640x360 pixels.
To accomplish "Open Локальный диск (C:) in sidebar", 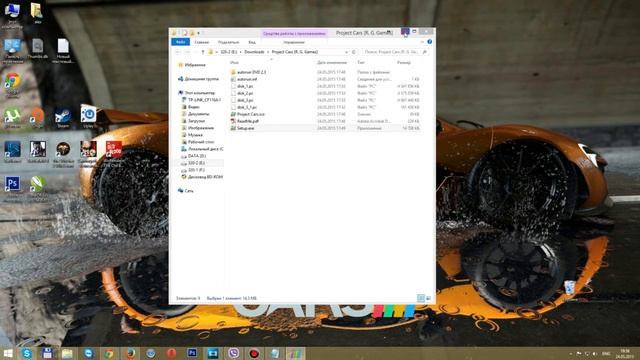I will [202, 149].
